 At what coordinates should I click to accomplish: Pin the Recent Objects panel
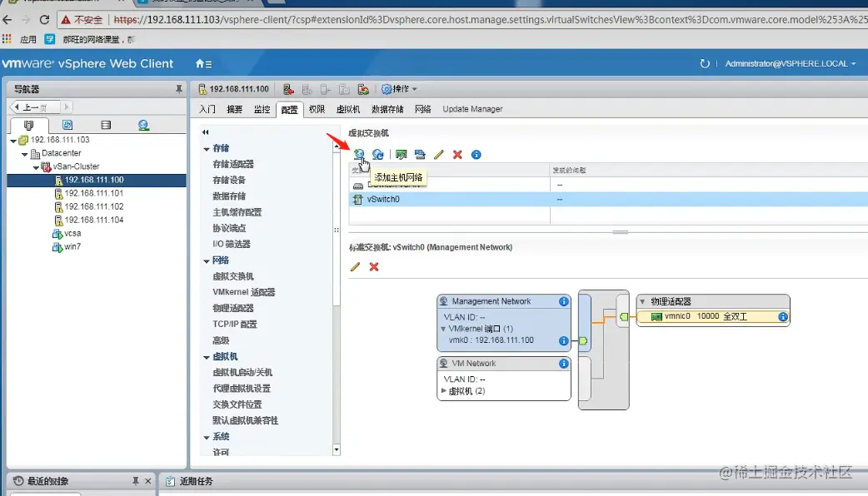(x=135, y=481)
